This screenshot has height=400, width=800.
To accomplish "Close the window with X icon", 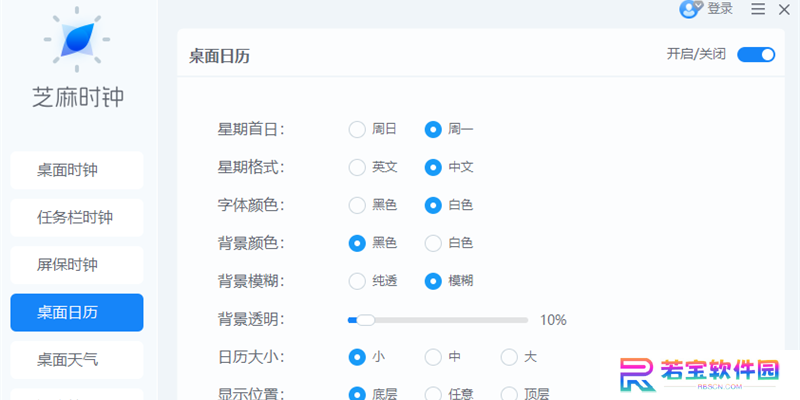I will coord(784,10).
